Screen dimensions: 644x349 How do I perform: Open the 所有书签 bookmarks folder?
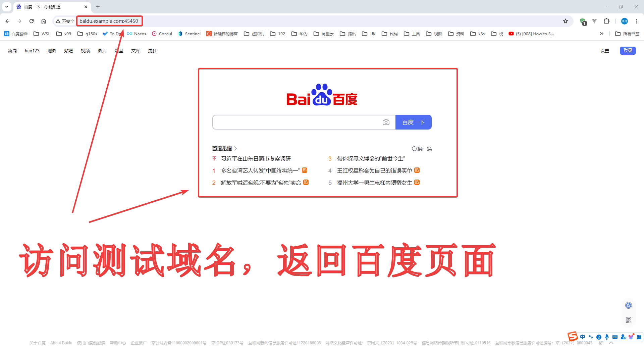tap(627, 34)
